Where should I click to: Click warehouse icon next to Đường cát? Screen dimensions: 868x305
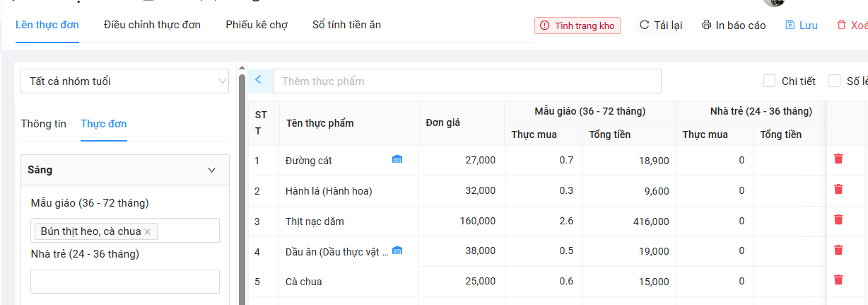[397, 160]
